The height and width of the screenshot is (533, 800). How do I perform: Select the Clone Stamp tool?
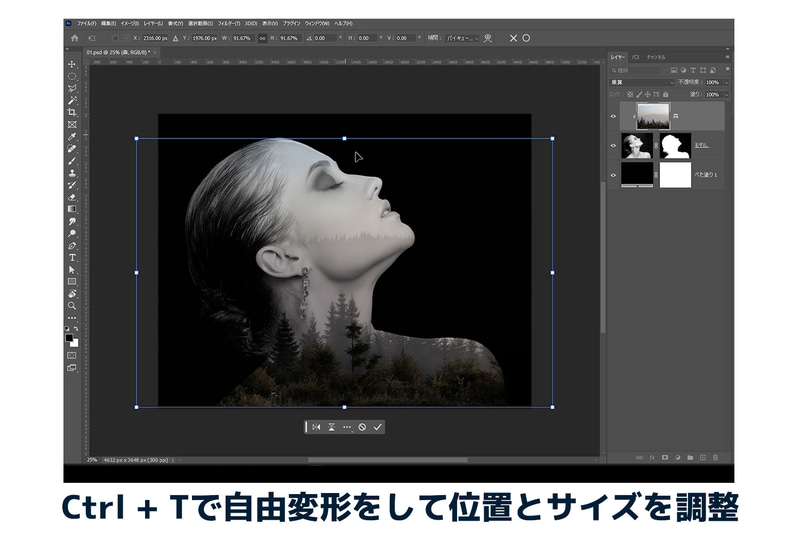pos(72,173)
